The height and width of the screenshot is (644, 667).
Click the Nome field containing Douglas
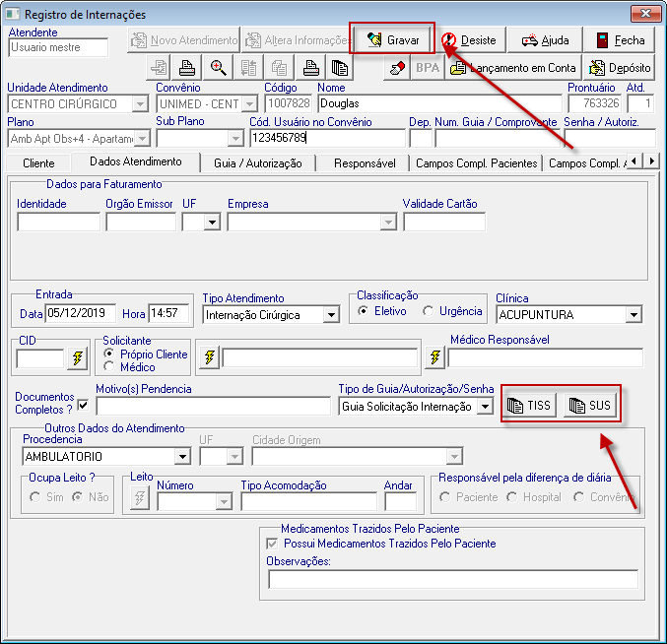[439, 103]
